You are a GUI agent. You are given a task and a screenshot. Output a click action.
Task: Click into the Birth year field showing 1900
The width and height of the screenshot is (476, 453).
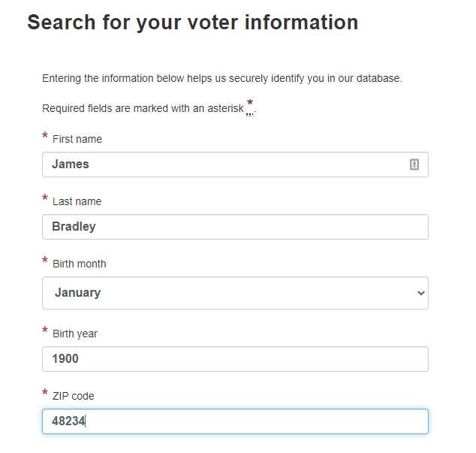pos(235,359)
